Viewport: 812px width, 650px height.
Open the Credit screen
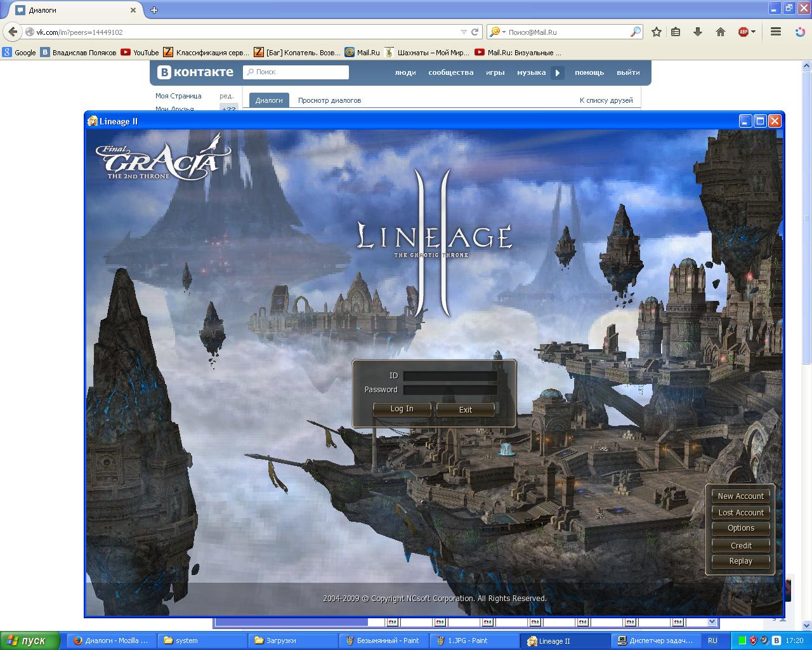740,545
